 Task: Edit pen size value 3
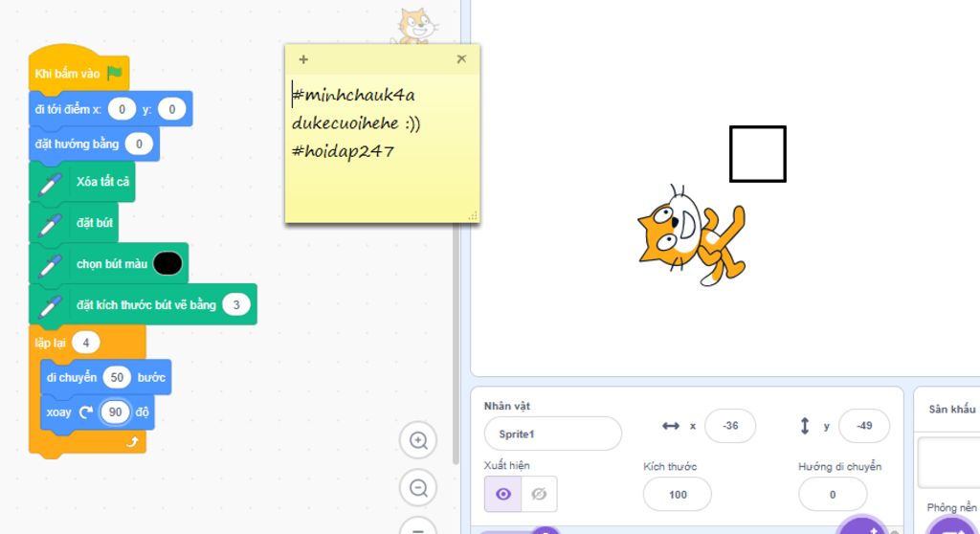point(236,304)
